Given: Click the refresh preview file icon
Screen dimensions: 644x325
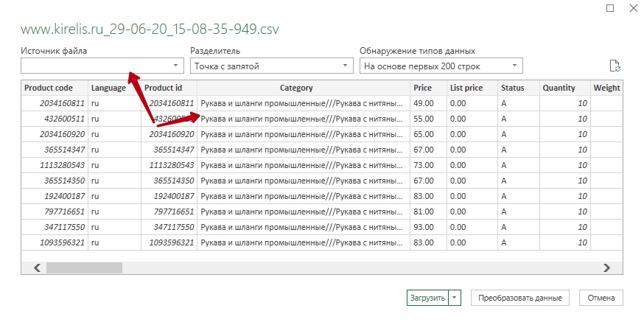Looking at the screenshot, I should (x=615, y=66).
